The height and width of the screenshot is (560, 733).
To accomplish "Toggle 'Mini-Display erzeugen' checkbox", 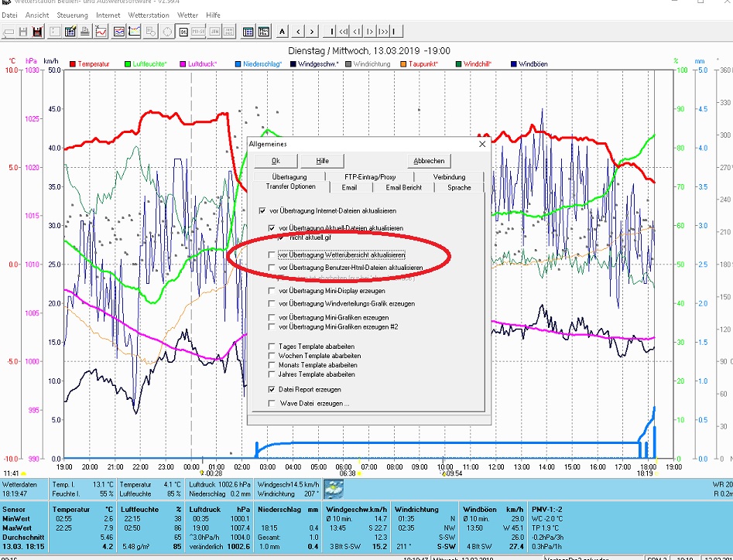I will pos(272,291).
